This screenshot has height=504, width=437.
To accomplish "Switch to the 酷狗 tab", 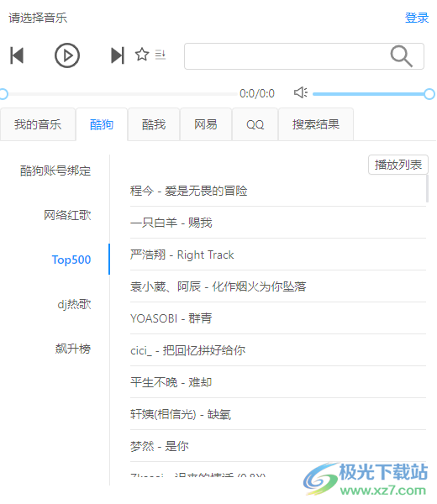I will pos(102,124).
